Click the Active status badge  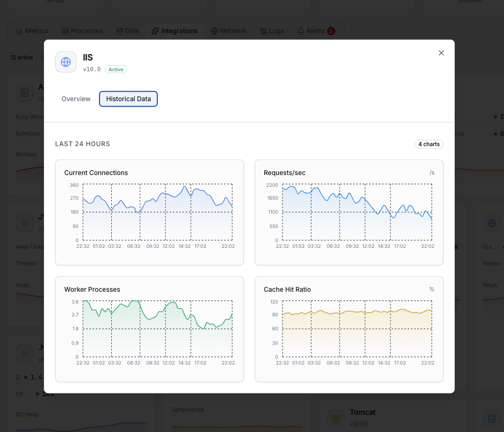tap(116, 69)
